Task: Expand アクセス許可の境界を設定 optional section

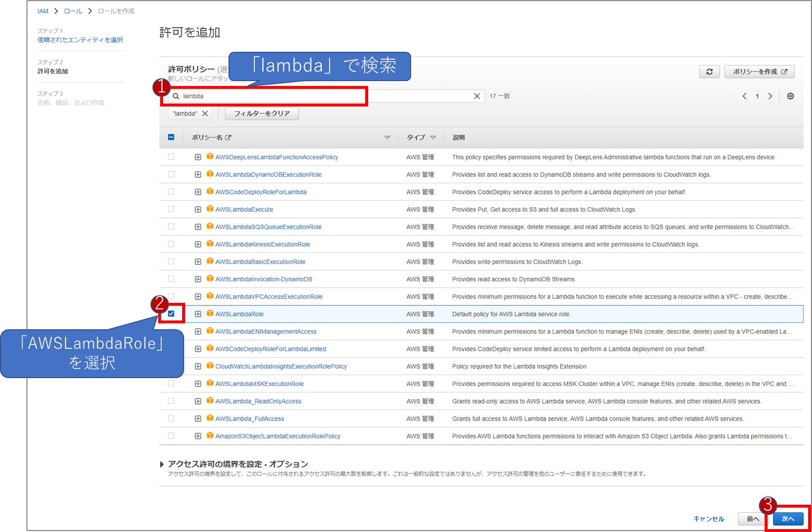Action: click(x=162, y=464)
